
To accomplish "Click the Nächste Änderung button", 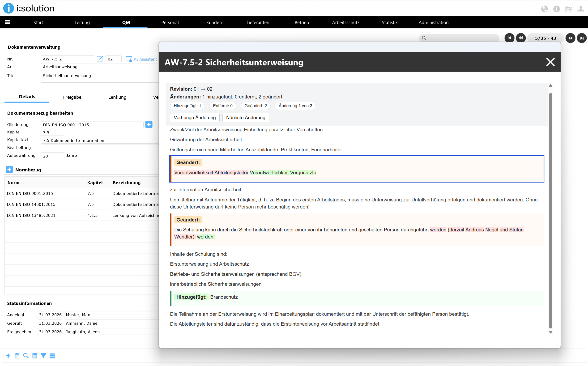I will [x=245, y=118].
